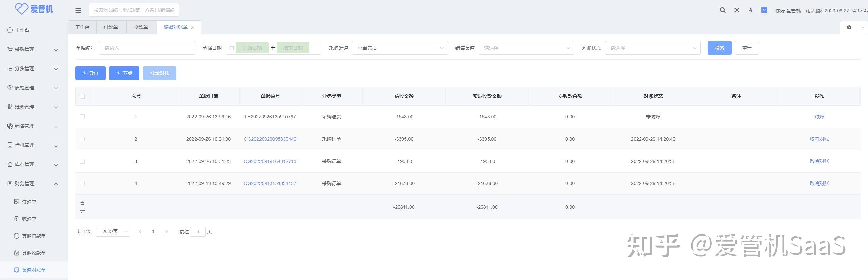Check the row for CG20220920095836446
868x280 pixels.
point(82,139)
